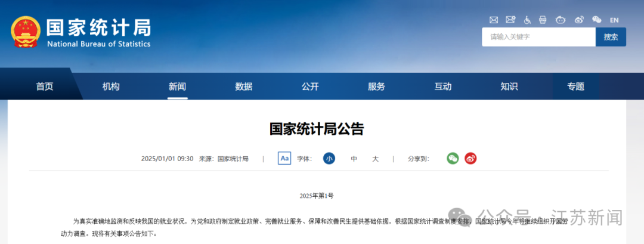Expand the 服务 navigation menu
The image size is (644, 244).
point(376,87)
